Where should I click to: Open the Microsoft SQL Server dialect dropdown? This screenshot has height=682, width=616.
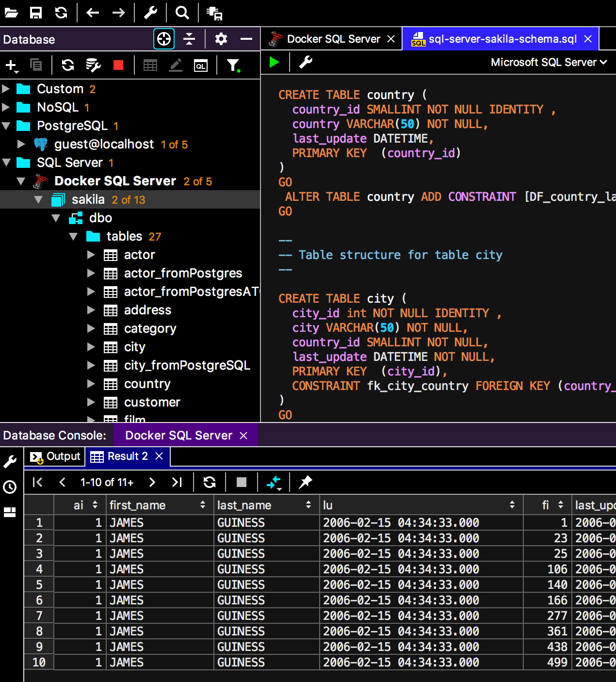(548, 62)
